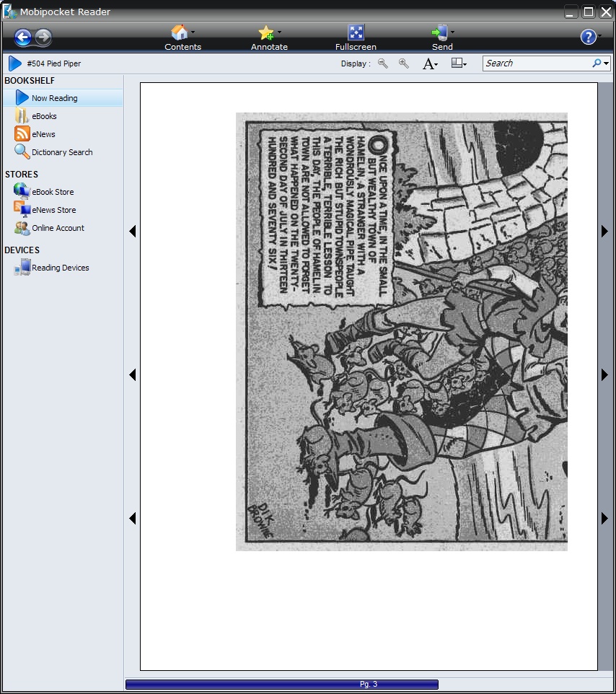Open Dictionary Search
Screen dimensions: 616x694
62,152
